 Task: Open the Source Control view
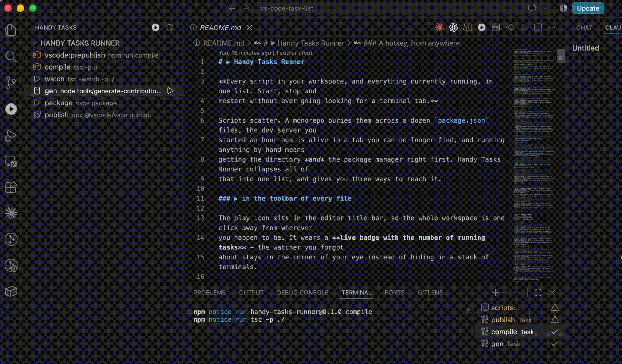coord(11,83)
